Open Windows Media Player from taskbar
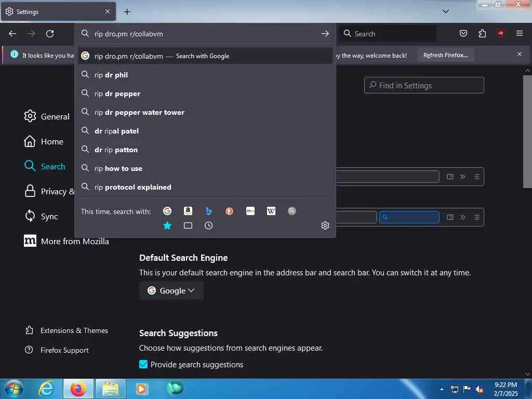Screen dimensions: 532x399 click(141, 389)
